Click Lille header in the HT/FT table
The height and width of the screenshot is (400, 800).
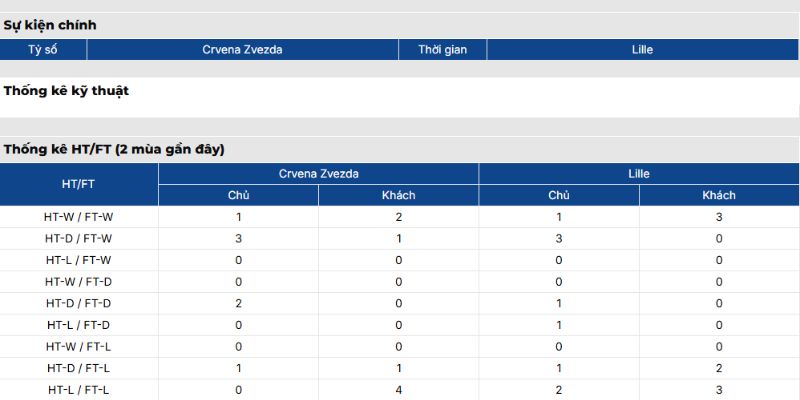[x=639, y=174]
